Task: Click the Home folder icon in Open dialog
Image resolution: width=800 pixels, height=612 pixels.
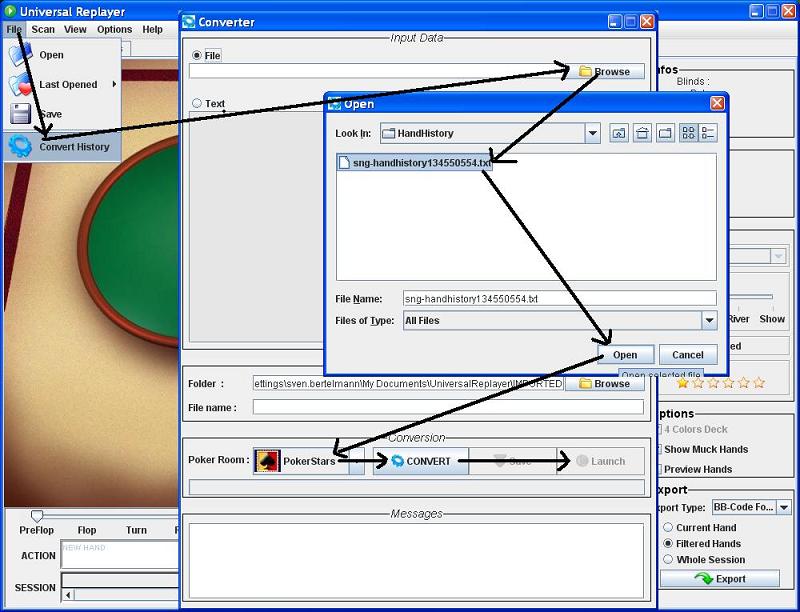Action: [642, 134]
